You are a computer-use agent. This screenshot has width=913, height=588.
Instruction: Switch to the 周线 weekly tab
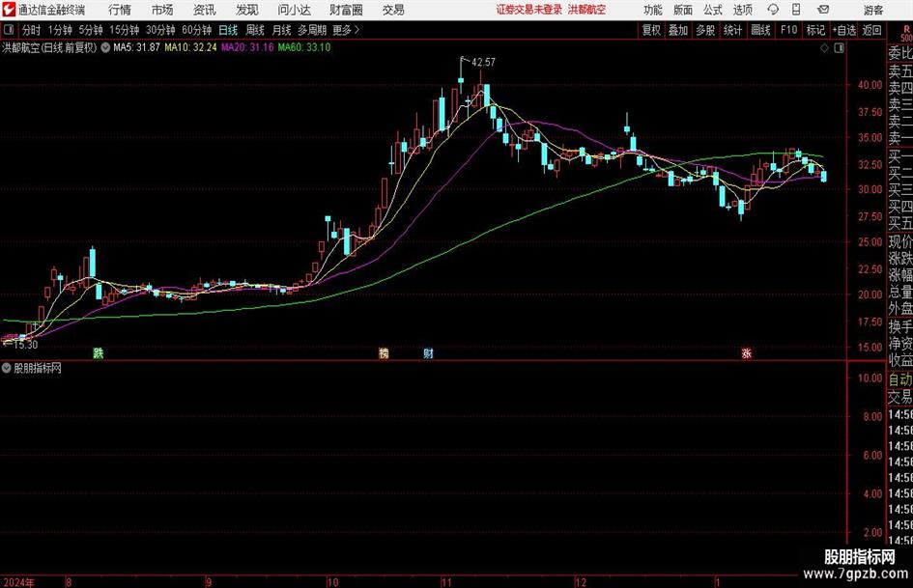tap(255, 30)
